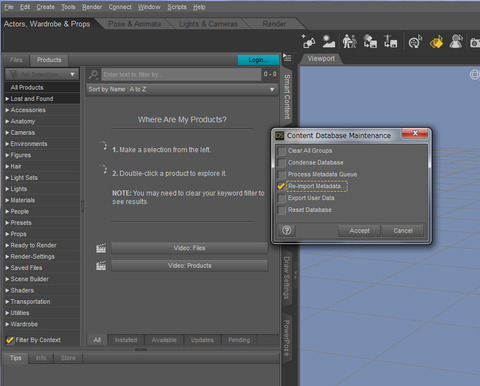The height and width of the screenshot is (386, 480).
Task: Expand the Environments category
Action: [x=7, y=144]
